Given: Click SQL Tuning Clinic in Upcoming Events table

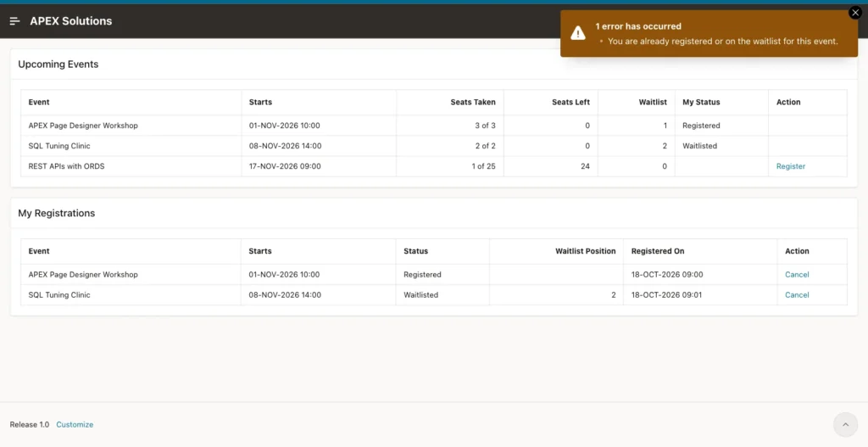Looking at the screenshot, I should pyautogui.click(x=59, y=146).
